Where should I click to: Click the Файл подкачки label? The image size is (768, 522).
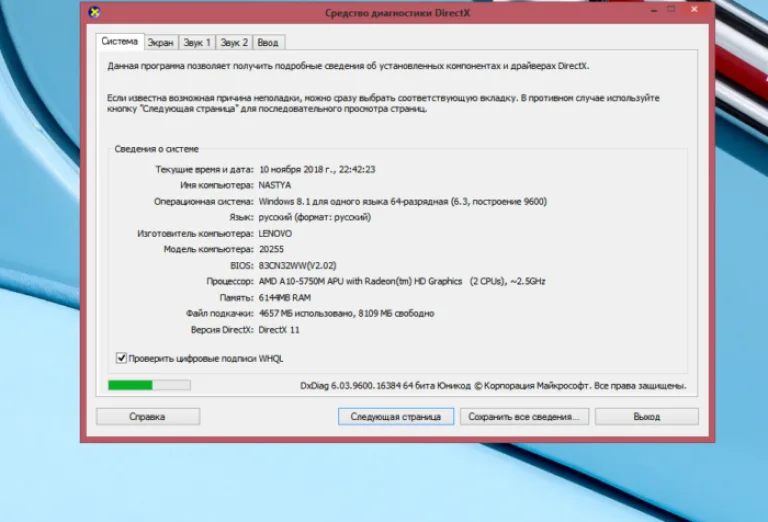(220, 313)
